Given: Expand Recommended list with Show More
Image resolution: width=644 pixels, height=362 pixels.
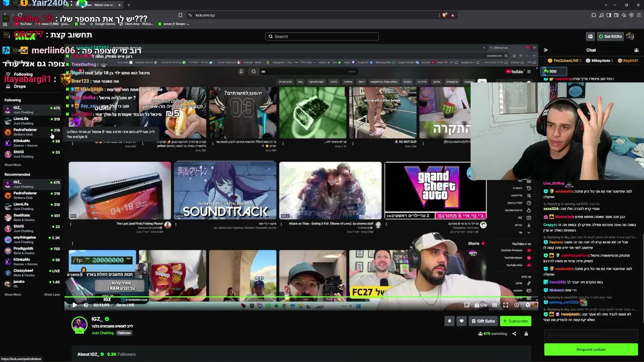Looking at the screenshot, I should click(13, 295).
